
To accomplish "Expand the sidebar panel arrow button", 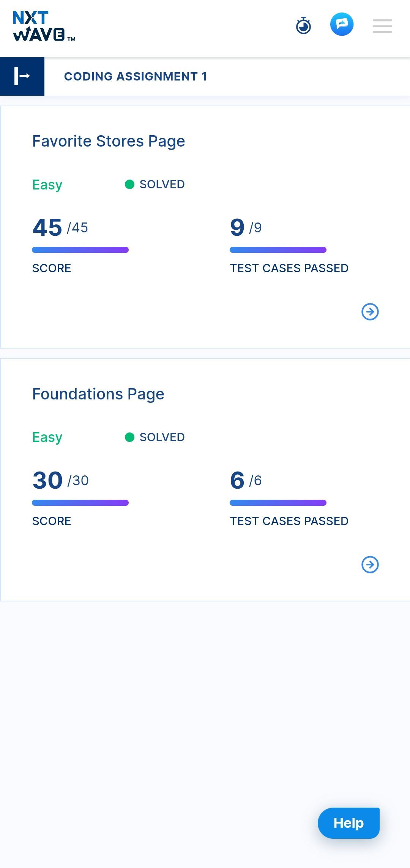I will pos(22,76).
